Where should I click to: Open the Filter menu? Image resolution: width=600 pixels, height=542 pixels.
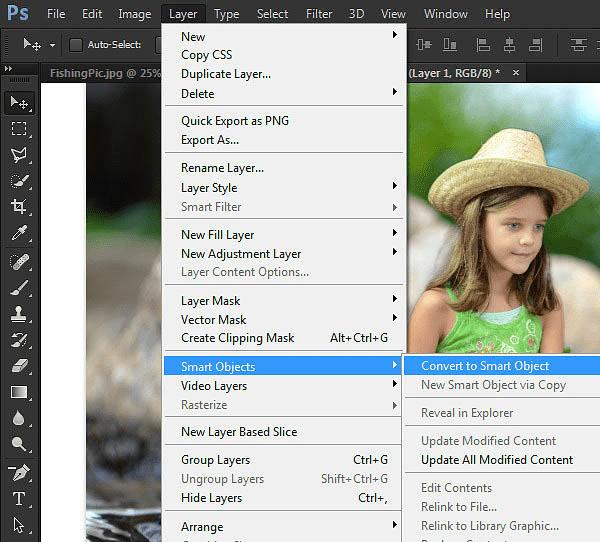click(319, 14)
